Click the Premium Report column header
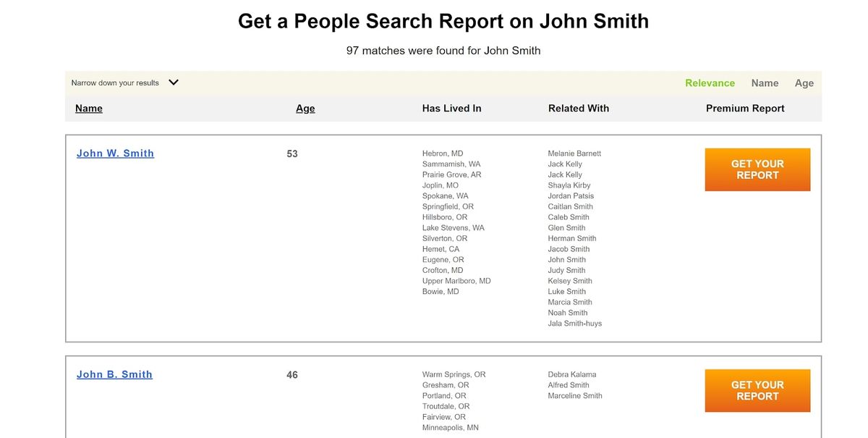868x438 pixels. click(x=745, y=108)
